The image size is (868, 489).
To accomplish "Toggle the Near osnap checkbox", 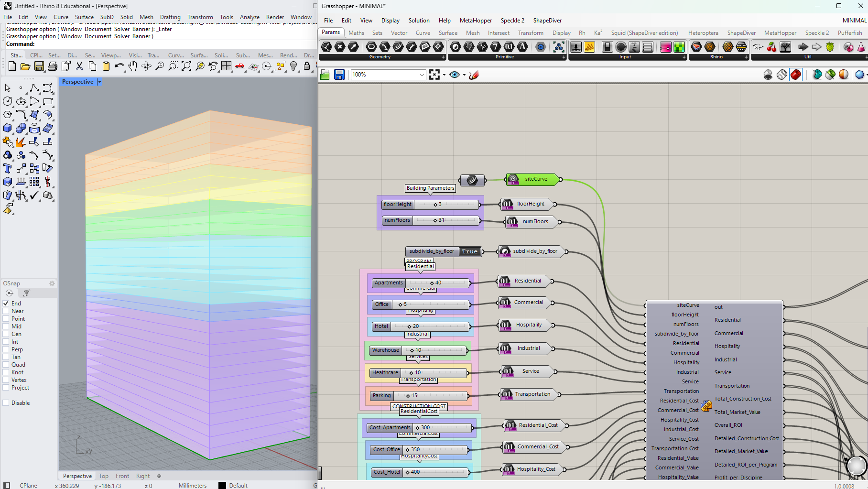I will (x=6, y=311).
